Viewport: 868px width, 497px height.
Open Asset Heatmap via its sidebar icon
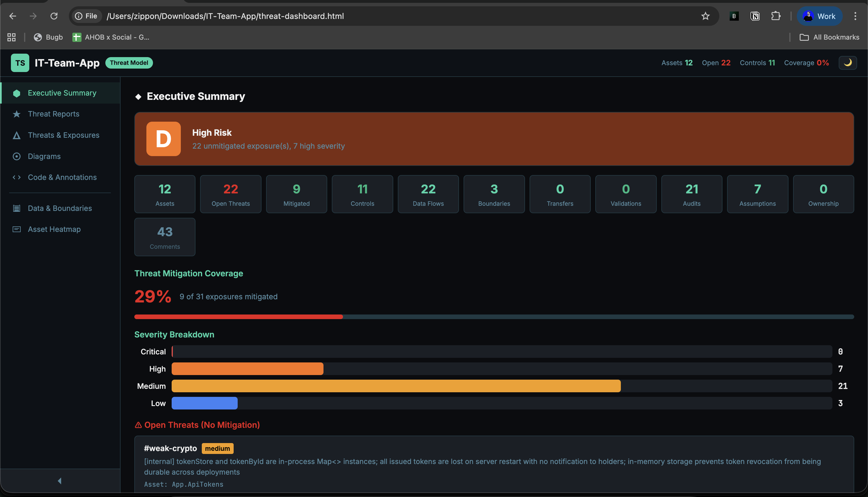click(x=17, y=229)
